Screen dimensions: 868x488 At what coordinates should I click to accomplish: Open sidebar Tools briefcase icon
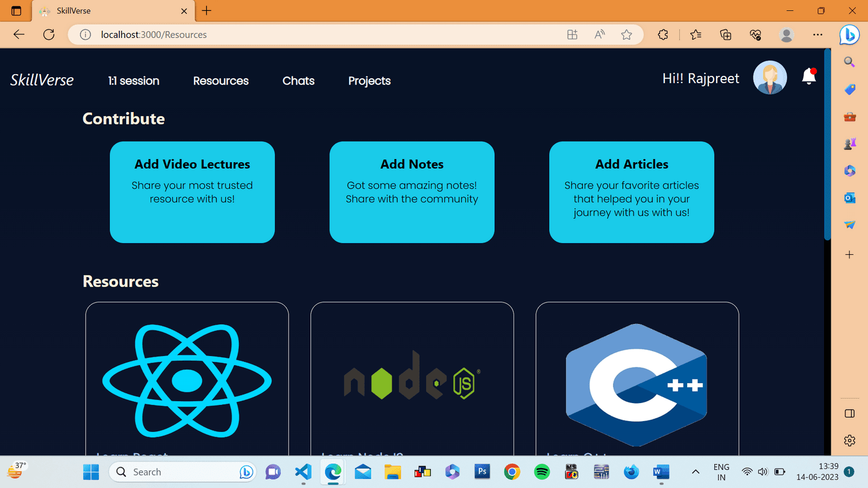click(849, 116)
